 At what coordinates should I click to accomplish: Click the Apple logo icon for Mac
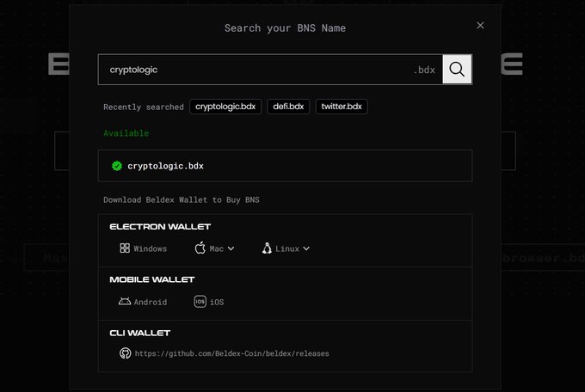pyautogui.click(x=200, y=248)
